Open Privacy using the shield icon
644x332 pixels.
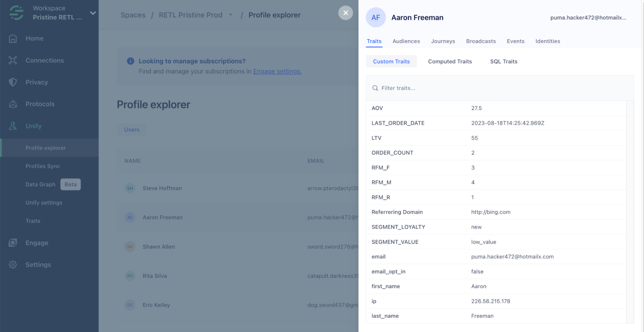click(13, 82)
